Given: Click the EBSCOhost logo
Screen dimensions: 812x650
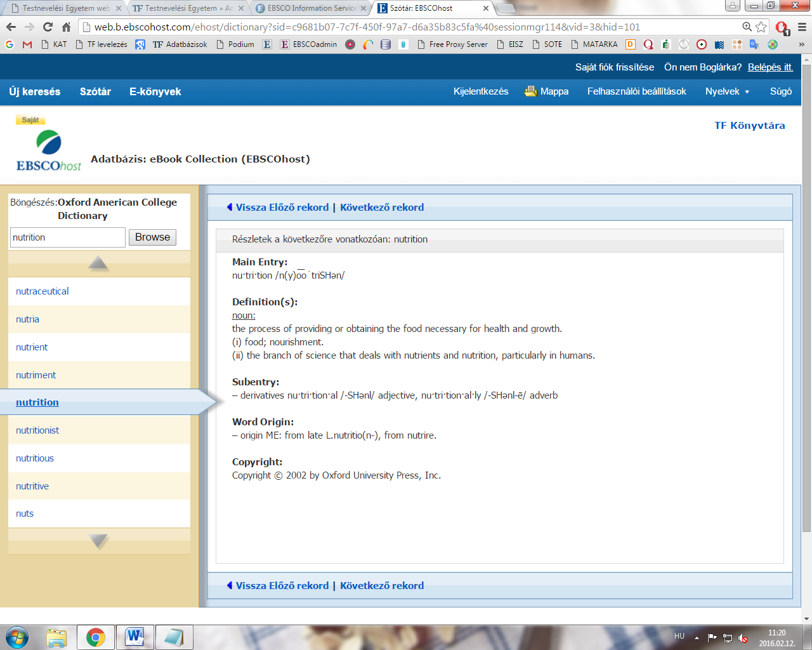Looking at the screenshot, I should pos(49,150).
